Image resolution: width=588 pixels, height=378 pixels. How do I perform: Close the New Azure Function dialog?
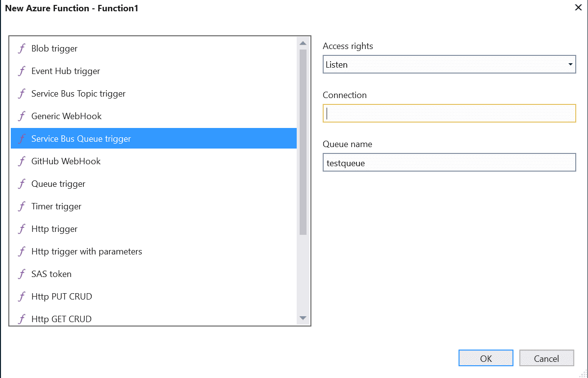[578, 7]
